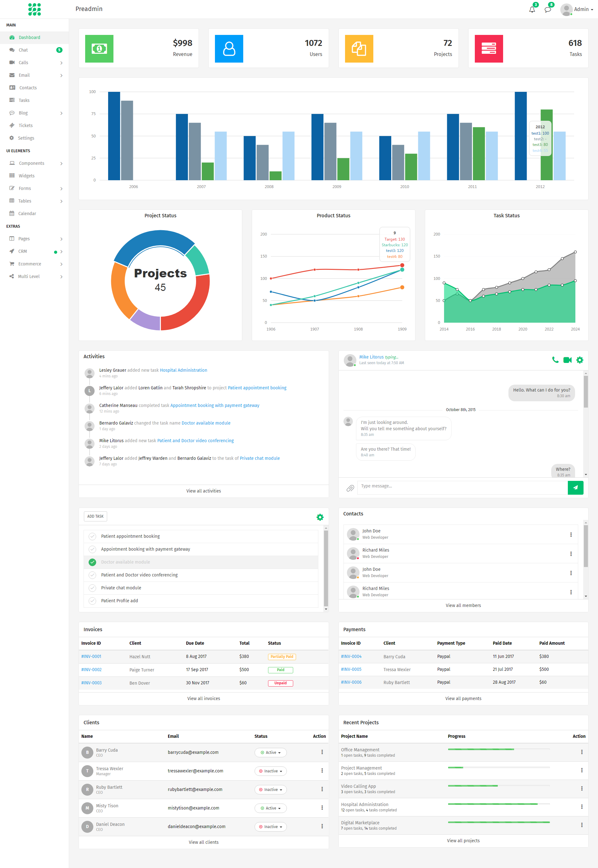This screenshot has height=868, width=598.
Task: Send the chat message with paper plane button
Action: 575,487
